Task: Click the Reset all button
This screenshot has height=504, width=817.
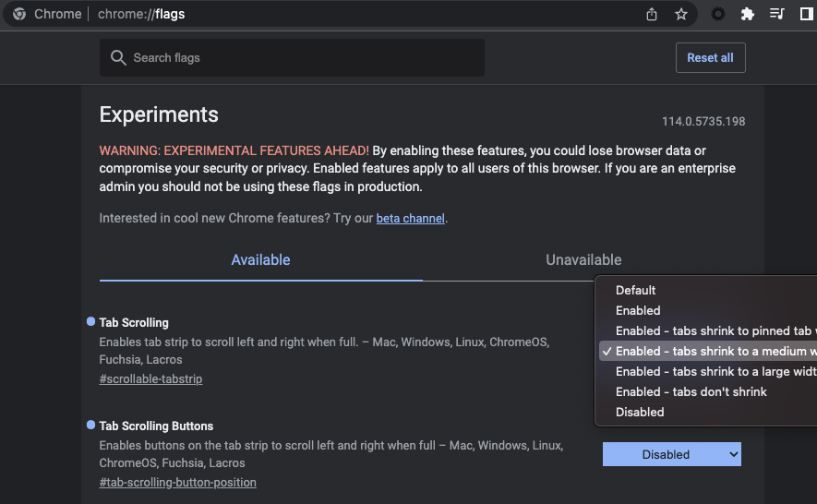Action: 710,58
